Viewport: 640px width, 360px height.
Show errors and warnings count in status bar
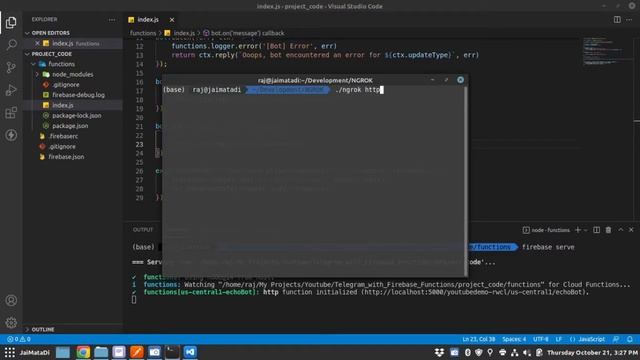coord(19,339)
